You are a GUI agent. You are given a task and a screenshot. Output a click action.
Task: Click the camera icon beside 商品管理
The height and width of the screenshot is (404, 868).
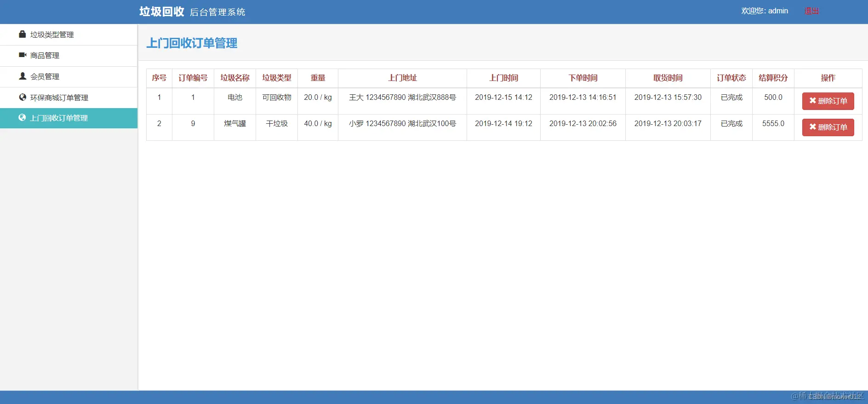pos(23,55)
